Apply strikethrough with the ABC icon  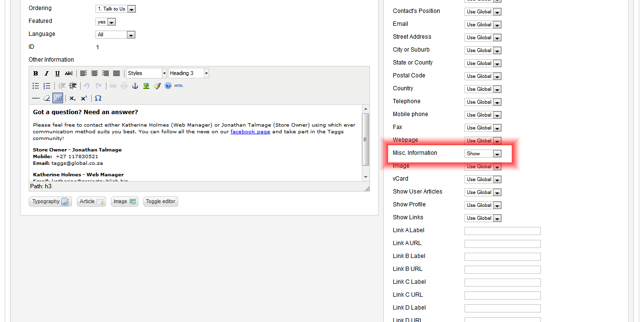pyautogui.click(x=69, y=74)
